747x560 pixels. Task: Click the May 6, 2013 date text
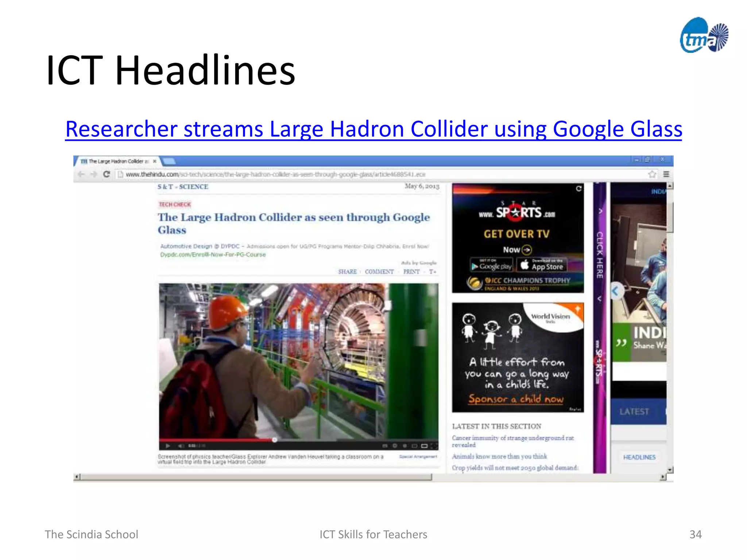point(422,186)
